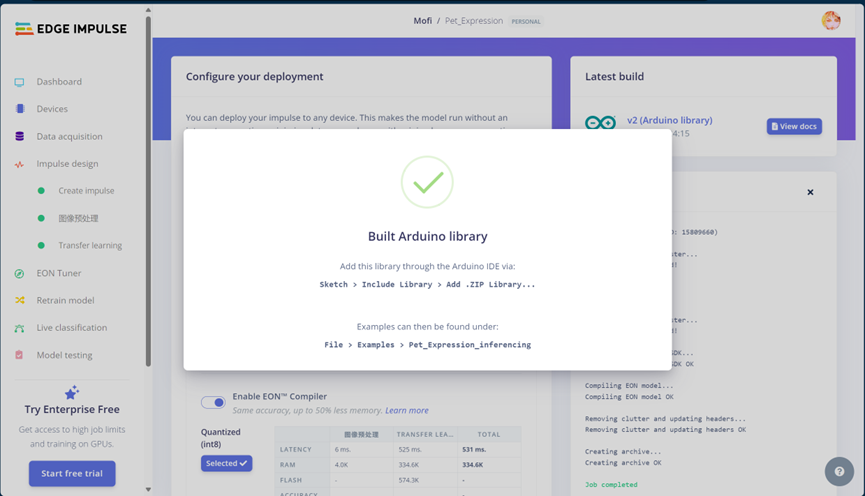This screenshot has height=496, width=865.
Task: Click the Data acquisition database icon
Action: [19, 136]
